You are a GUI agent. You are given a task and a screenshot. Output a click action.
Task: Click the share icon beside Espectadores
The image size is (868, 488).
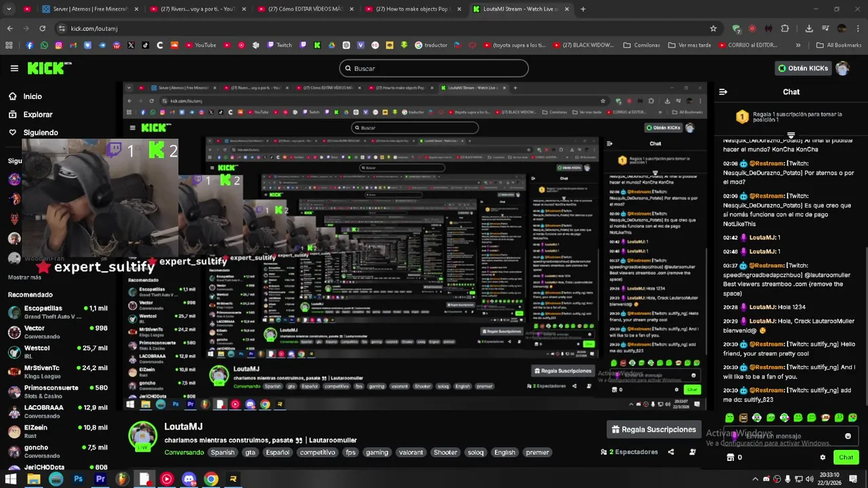(x=671, y=452)
